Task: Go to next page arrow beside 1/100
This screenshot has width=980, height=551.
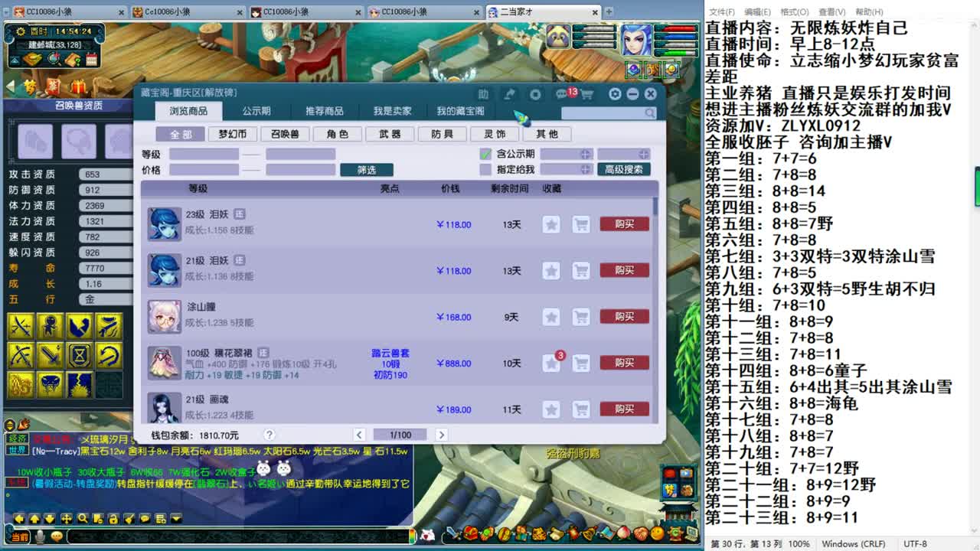Action: tap(441, 435)
